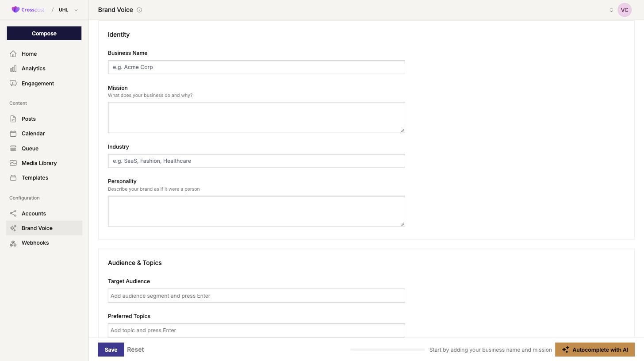The height and width of the screenshot is (361, 644).
Task: Go to Home in the sidebar
Action: click(x=29, y=54)
